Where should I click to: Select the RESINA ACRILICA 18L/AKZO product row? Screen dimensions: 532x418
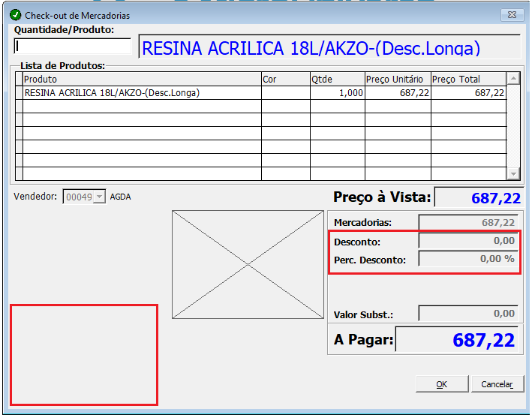(x=260, y=92)
